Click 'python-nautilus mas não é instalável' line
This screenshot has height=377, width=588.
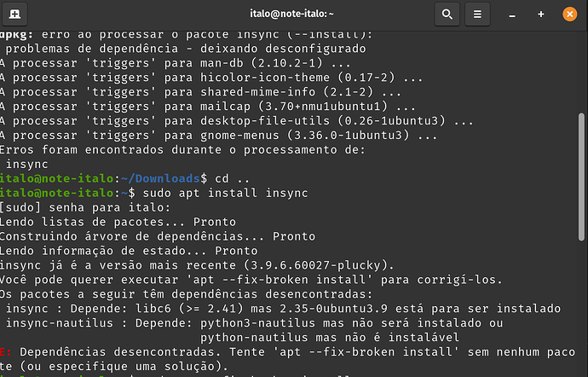point(330,337)
